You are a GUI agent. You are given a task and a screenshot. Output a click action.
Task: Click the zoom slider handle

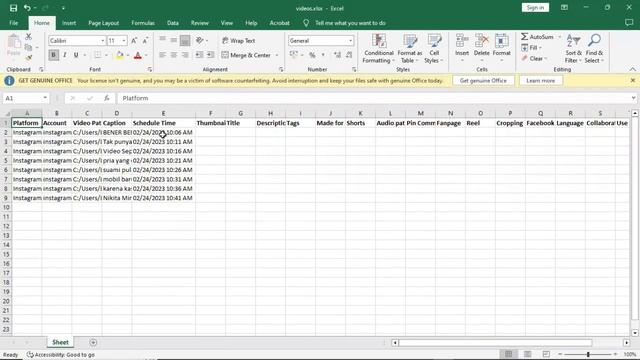pyautogui.click(x=588, y=354)
